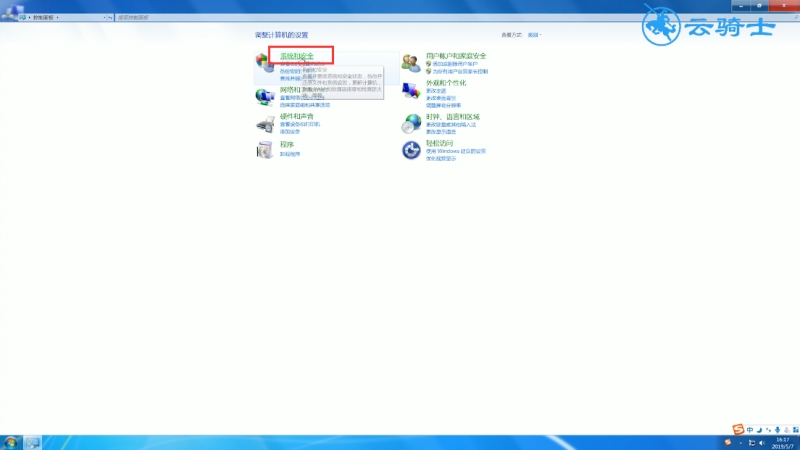Click the 查看设备和打印机 link

[299, 124]
